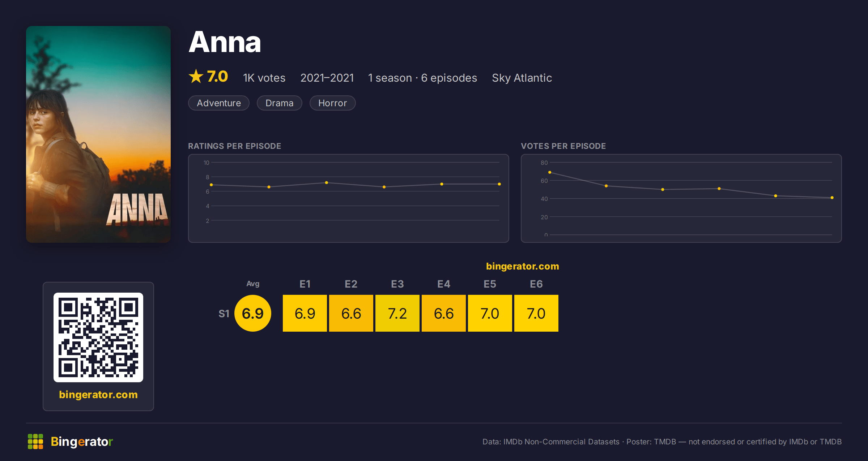
Task: Click the QR code image
Action: click(x=98, y=337)
